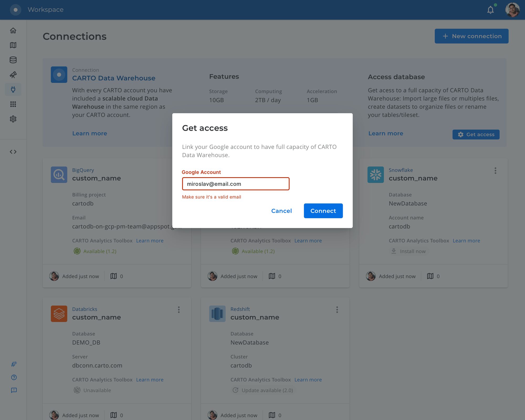
Task: Open Redshift card options menu
Action: [x=337, y=310]
